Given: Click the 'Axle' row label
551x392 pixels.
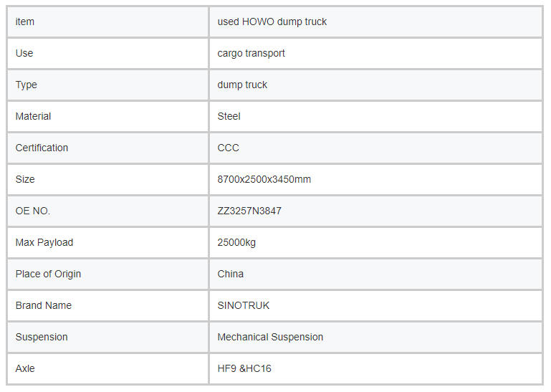Looking at the screenshot, I should pos(25,368).
